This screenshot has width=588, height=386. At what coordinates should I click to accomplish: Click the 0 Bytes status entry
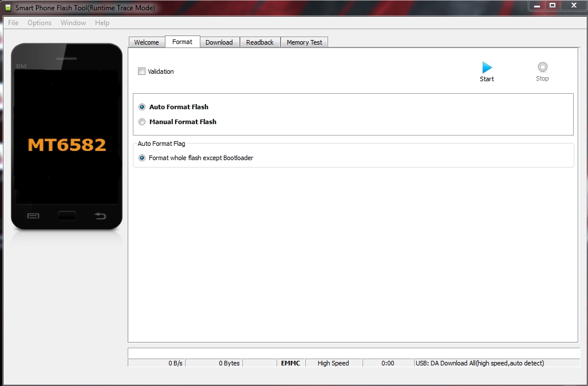(214, 363)
